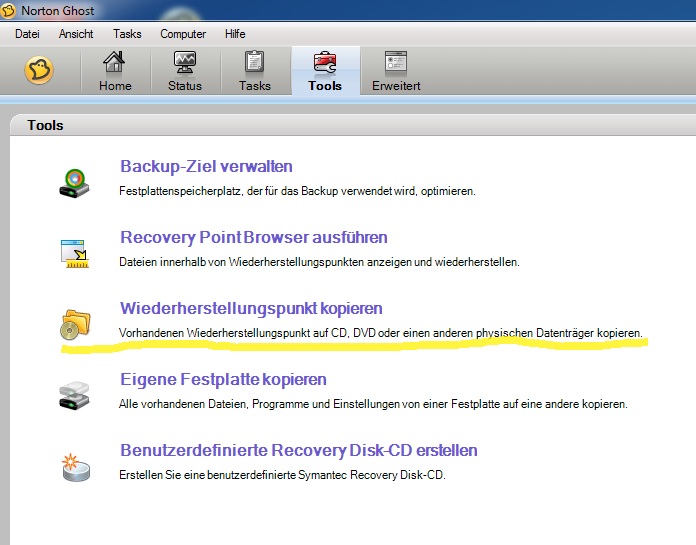Image resolution: width=696 pixels, height=545 pixels.
Task: Click text 'Vorhandenen Wiederherstellungspunkt auf CD, DVD'
Action: (x=247, y=333)
